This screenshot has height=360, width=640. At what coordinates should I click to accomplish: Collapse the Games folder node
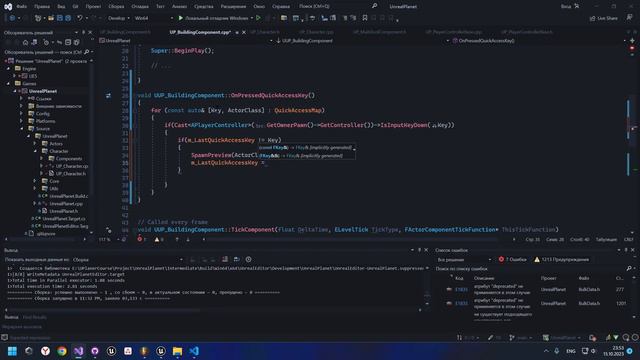[x=8, y=83]
